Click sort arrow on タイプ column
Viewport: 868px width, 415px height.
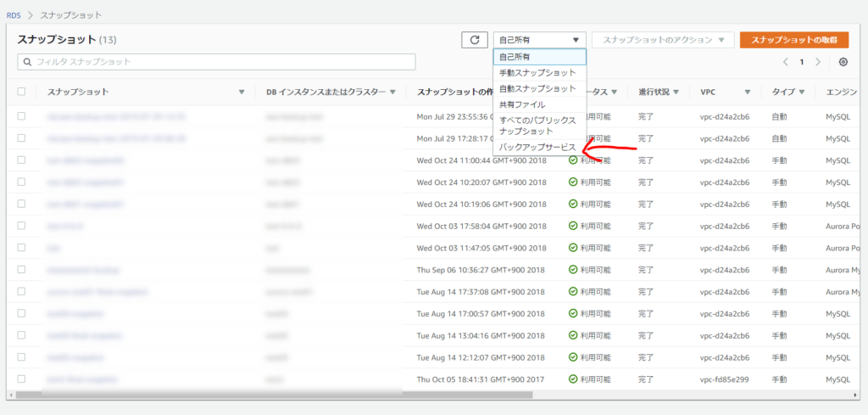tap(801, 92)
